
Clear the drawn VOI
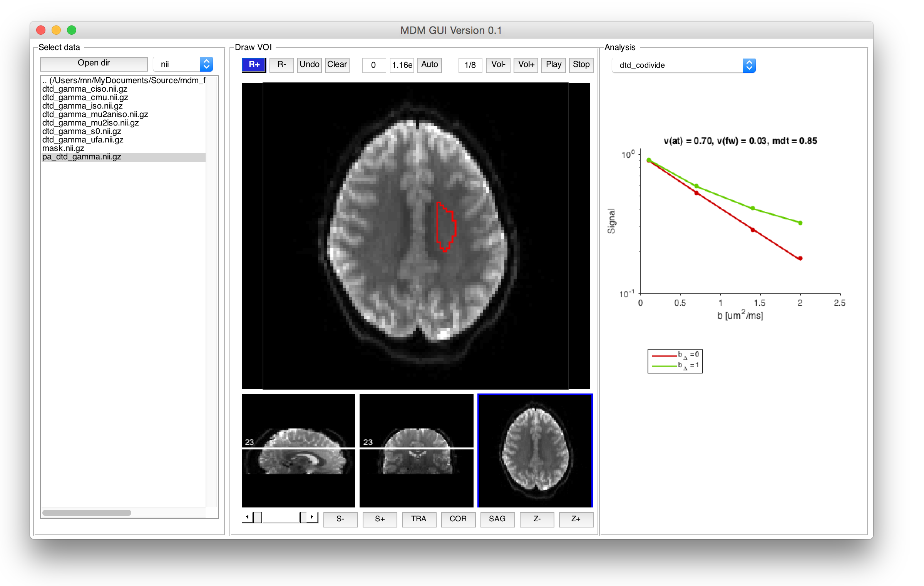[x=337, y=65]
